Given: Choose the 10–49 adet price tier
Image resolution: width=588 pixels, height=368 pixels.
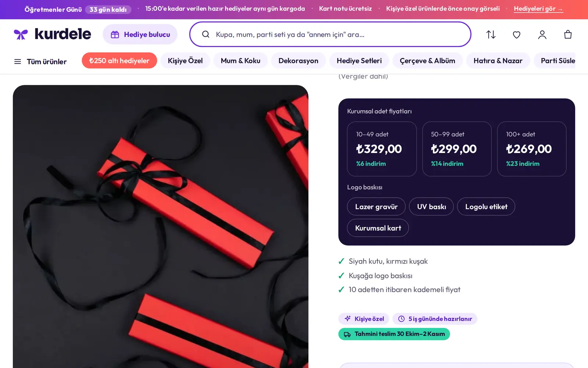Looking at the screenshot, I should tap(382, 149).
